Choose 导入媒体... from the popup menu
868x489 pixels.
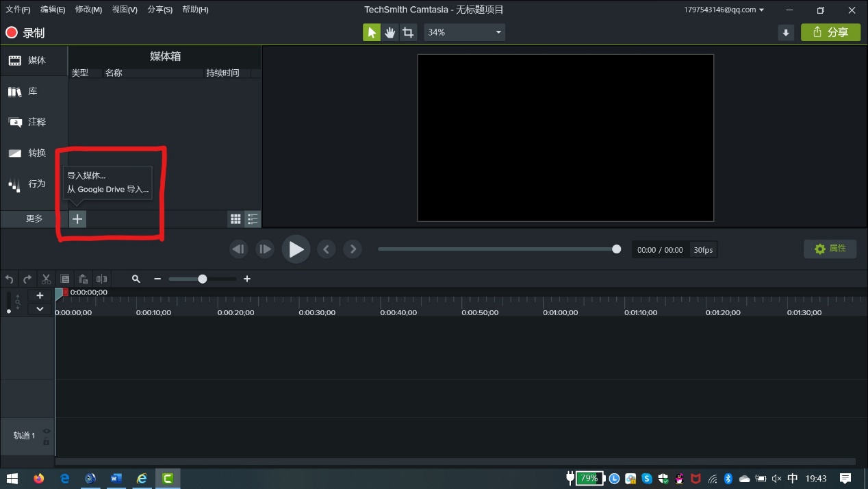86,175
